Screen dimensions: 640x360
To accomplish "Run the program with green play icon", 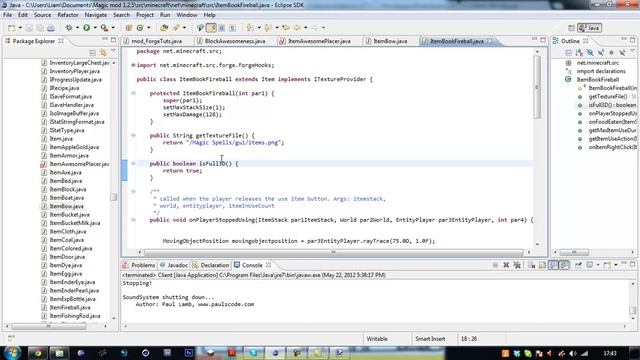I will [x=87, y=28].
